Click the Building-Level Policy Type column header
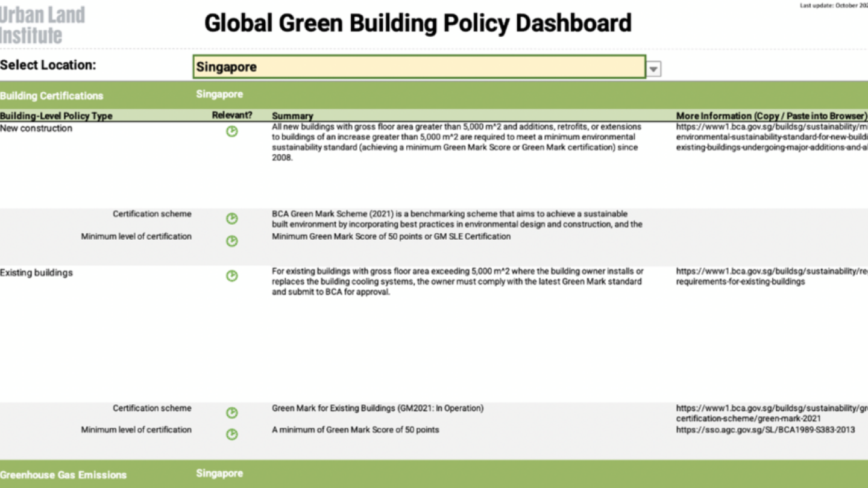This screenshot has height=488, width=868. point(56,116)
